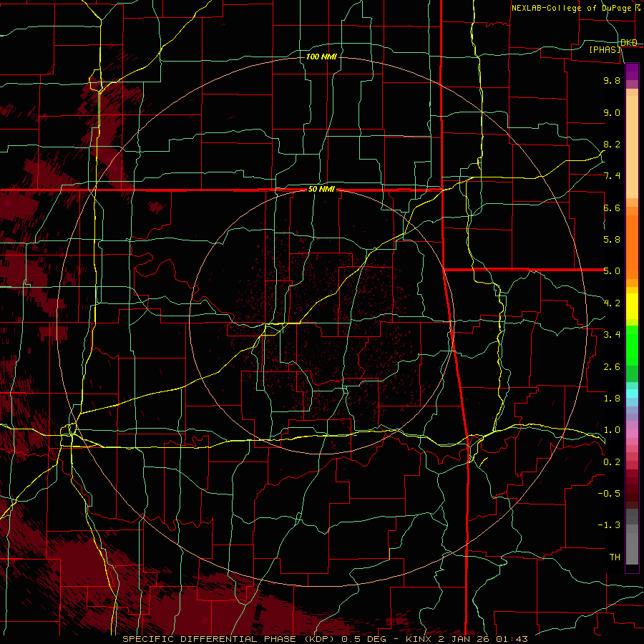Image resolution: width=644 pixels, height=644 pixels.
Task: Click the DKD label above the scale
Action: 629,43
